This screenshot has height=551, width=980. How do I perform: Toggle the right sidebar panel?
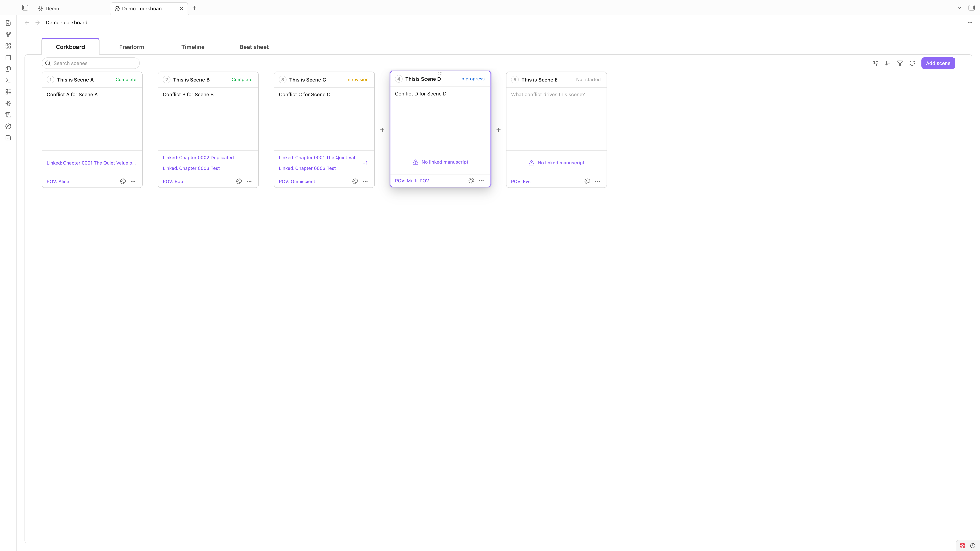click(x=971, y=8)
